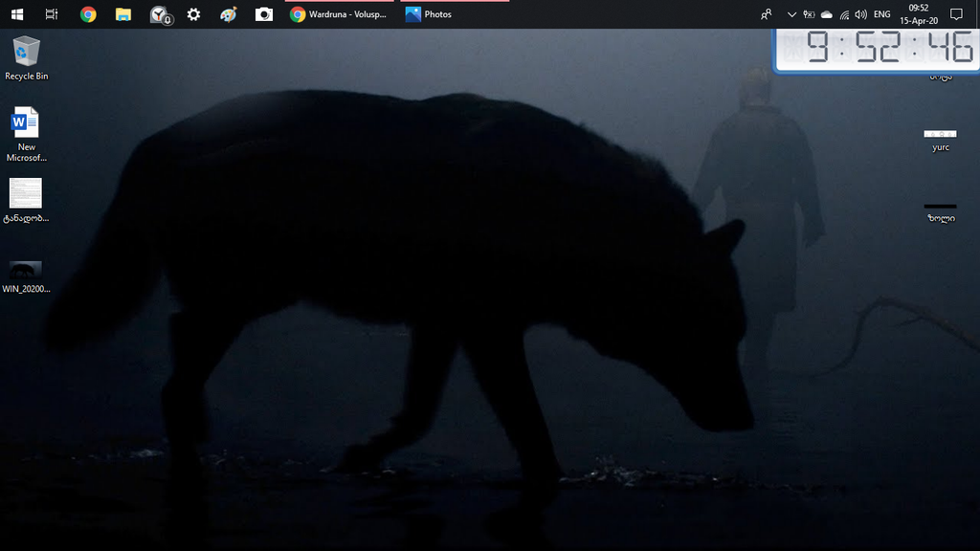
Task: Open the Windows Start menu
Action: tap(17, 13)
